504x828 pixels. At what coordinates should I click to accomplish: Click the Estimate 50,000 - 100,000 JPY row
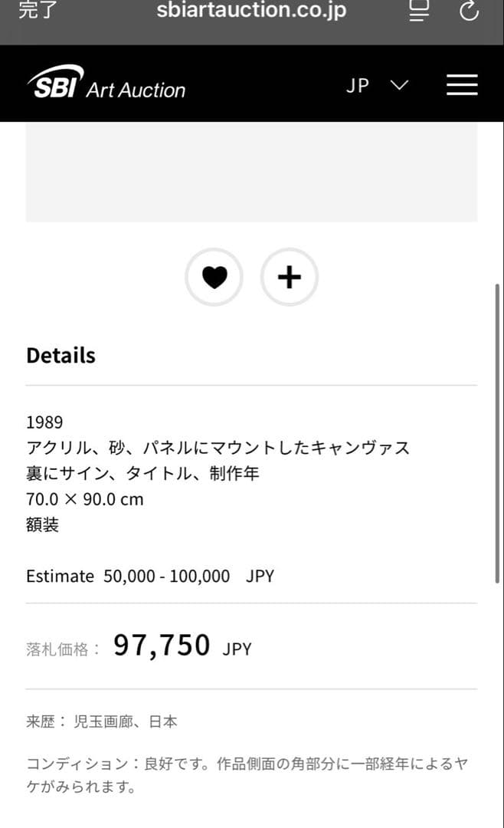click(151, 576)
